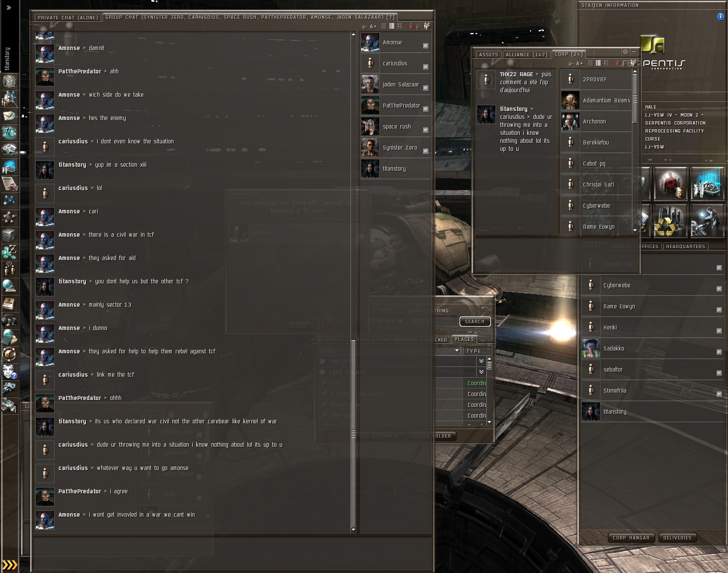Click the group chat scroll-down arrow
The width and height of the screenshot is (728, 573).
353,530
